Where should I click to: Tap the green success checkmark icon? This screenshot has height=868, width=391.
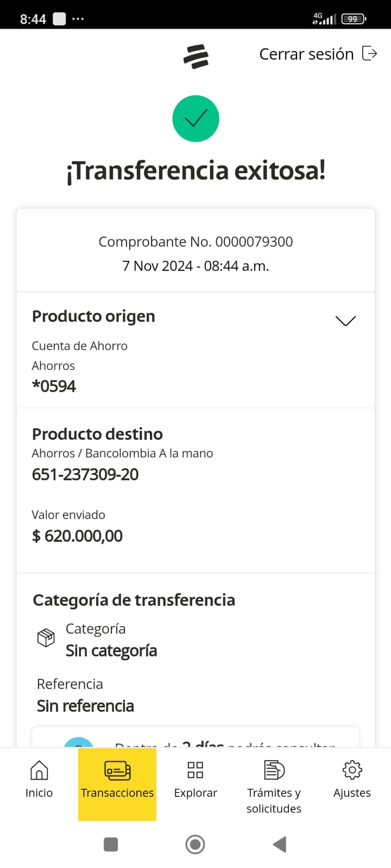point(195,119)
